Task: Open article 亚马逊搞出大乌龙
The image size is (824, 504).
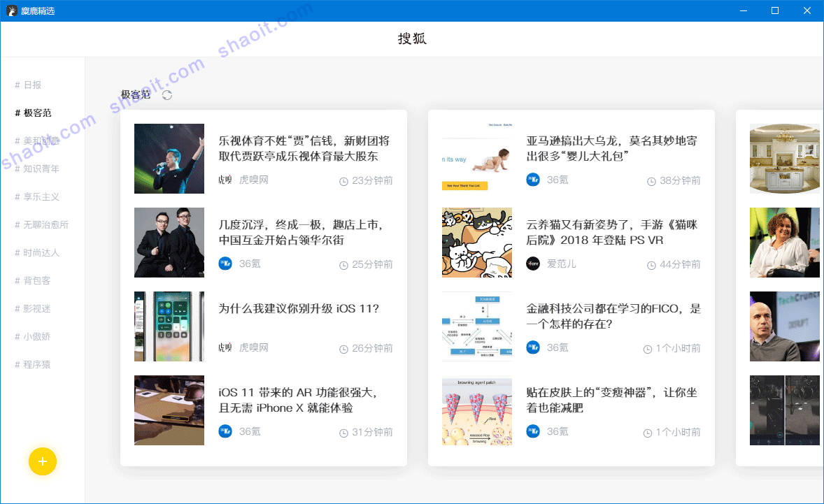Action: click(x=611, y=149)
